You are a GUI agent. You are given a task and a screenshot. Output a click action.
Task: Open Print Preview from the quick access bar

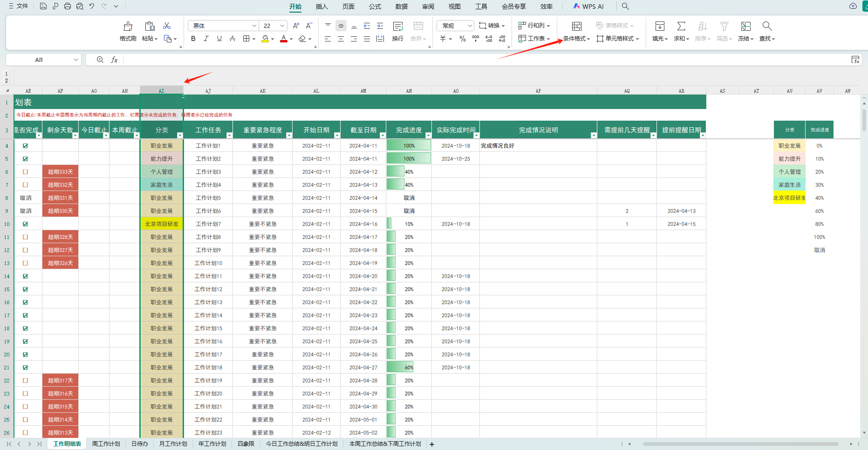coord(80,6)
